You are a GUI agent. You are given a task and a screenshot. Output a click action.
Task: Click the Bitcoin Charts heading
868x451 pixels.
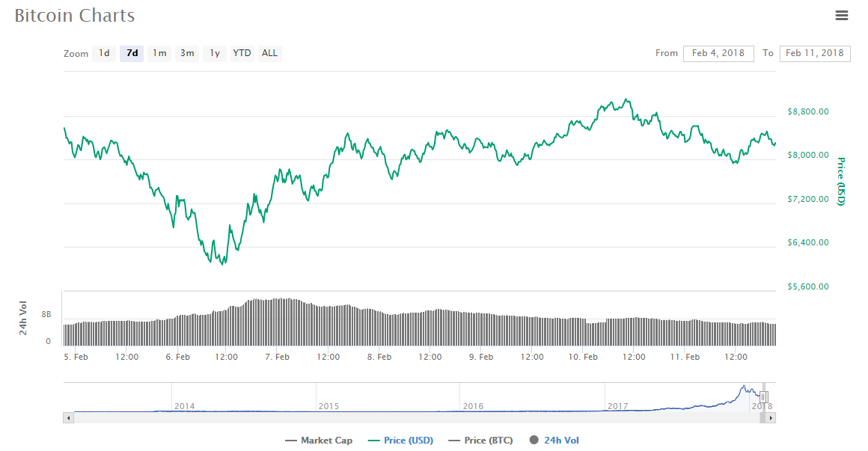click(x=73, y=15)
